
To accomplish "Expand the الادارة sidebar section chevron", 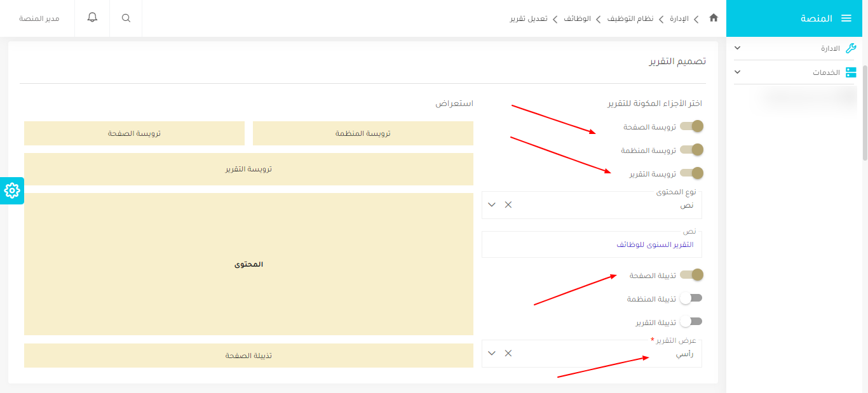I will click(x=737, y=48).
